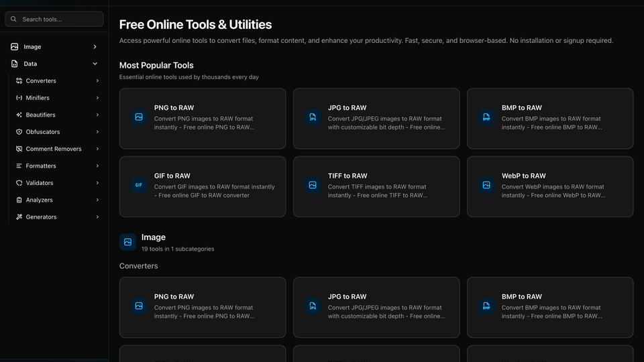Image resolution: width=644 pixels, height=362 pixels.
Task: Click JPG to RAW icon in Most Popular Tools
Action: [313, 117]
